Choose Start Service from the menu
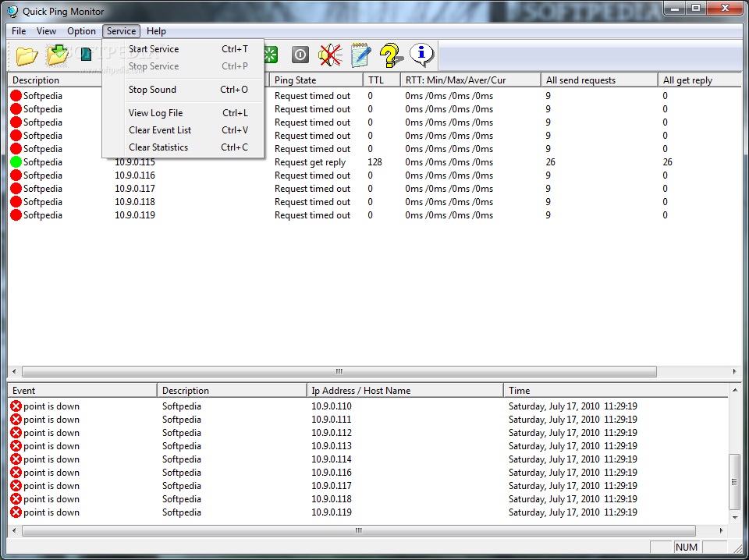Screen dimensions: 749x560 pyautogui.click(x=183, y=49)
